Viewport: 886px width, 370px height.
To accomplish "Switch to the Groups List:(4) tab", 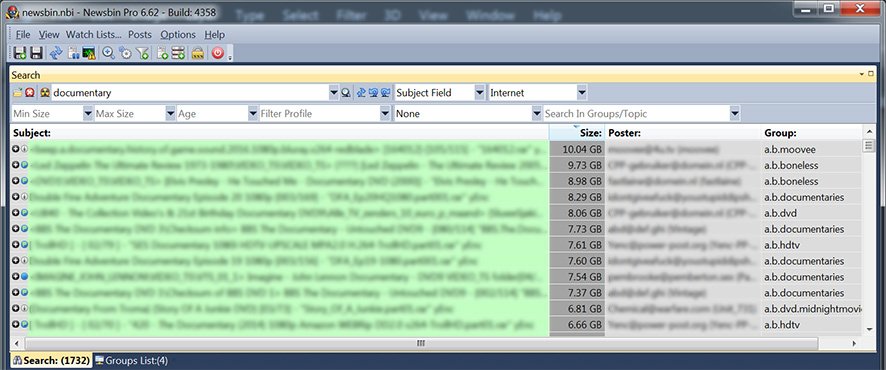I will tap(131, 360).
